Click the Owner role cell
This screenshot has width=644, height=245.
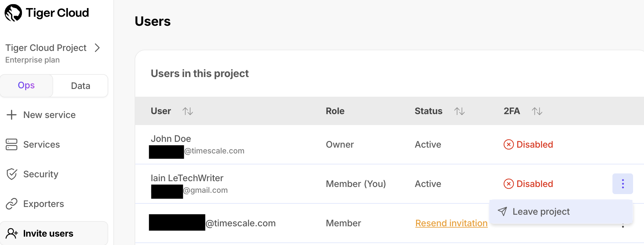340,144
